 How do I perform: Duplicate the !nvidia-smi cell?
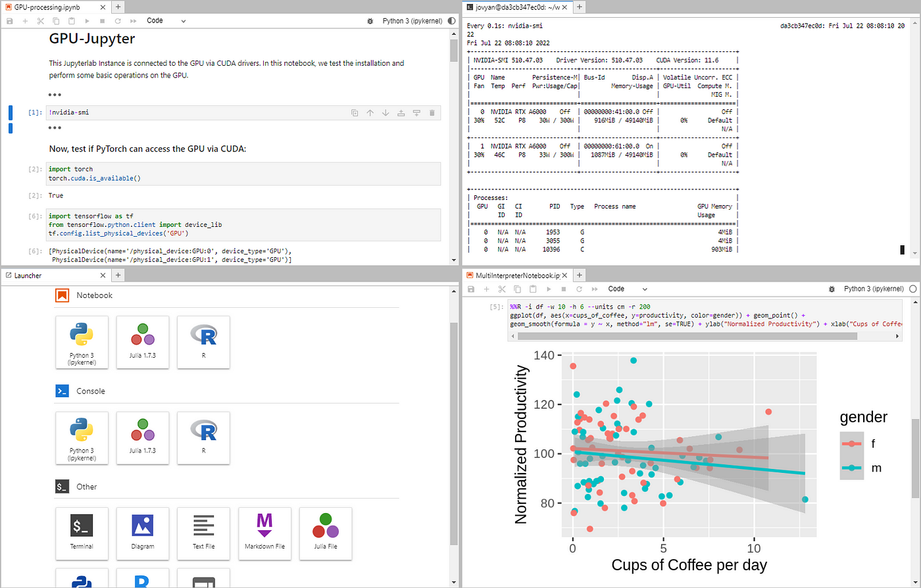pyautogui.click(x=355, y=112)
